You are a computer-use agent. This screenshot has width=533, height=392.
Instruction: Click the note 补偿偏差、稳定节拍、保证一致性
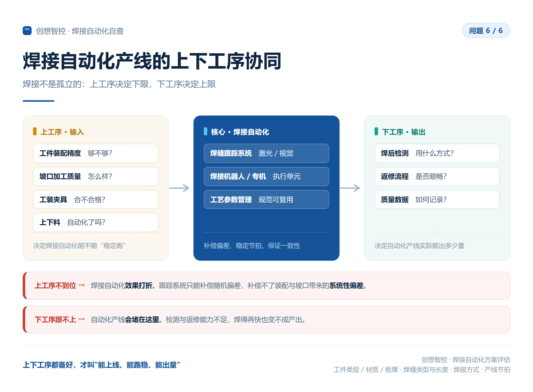(252, 246)
